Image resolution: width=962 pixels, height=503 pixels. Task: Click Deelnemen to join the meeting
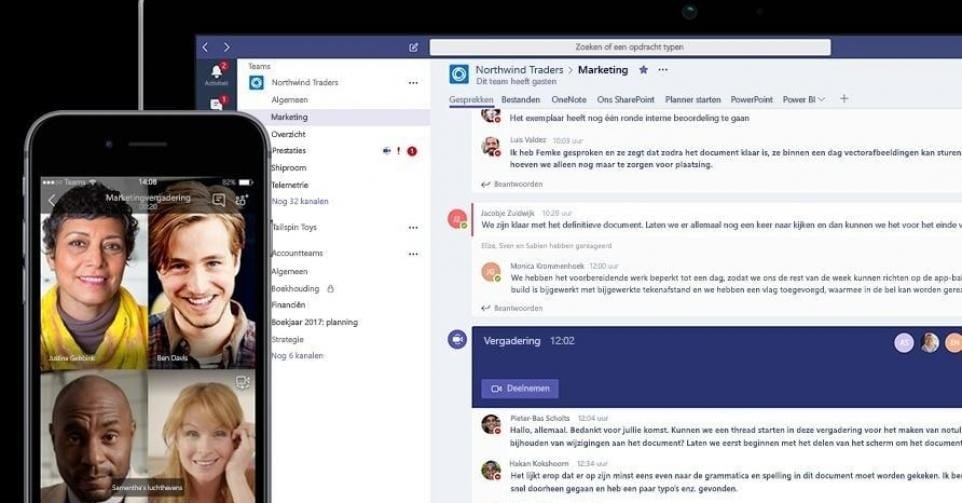tap(520, 389)
